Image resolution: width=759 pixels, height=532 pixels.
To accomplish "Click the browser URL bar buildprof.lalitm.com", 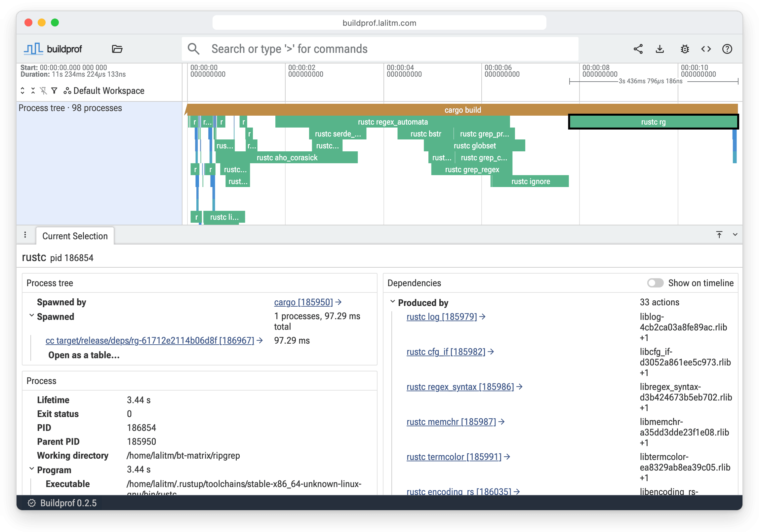I will [x=379, y=23].
